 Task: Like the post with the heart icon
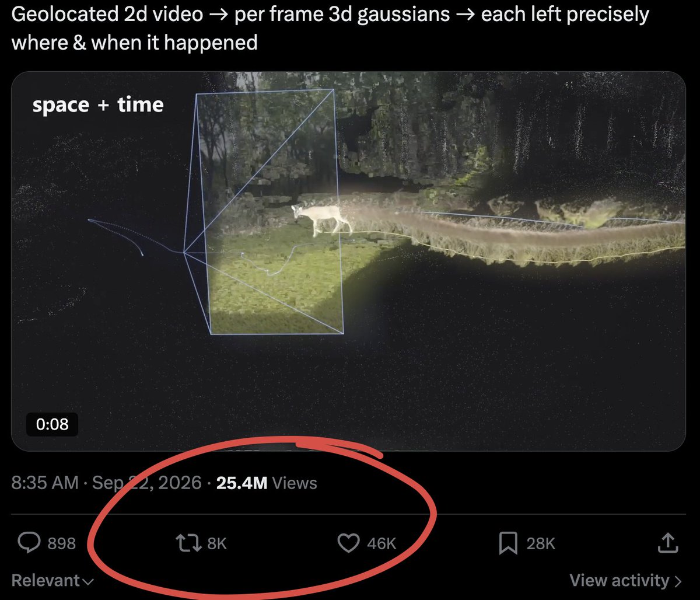point(349,543)
